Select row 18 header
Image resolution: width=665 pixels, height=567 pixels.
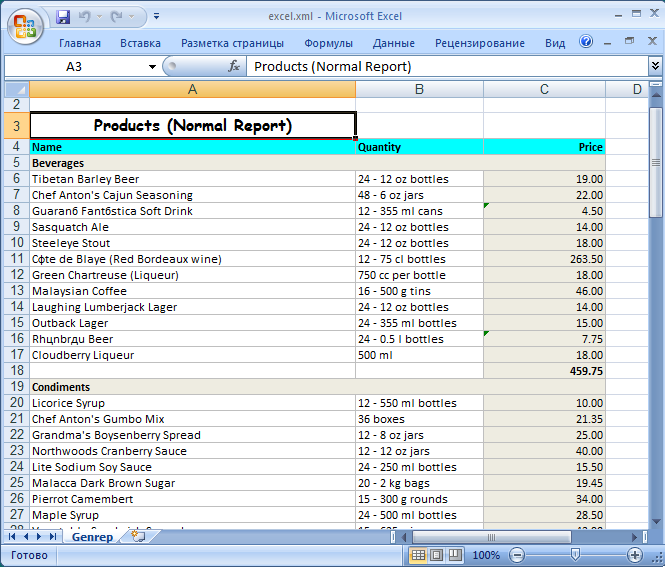pos(17,371)
